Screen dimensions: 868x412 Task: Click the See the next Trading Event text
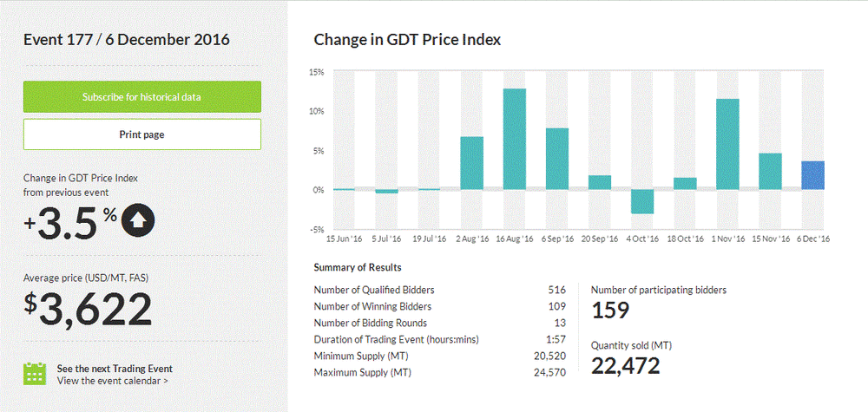115,368
